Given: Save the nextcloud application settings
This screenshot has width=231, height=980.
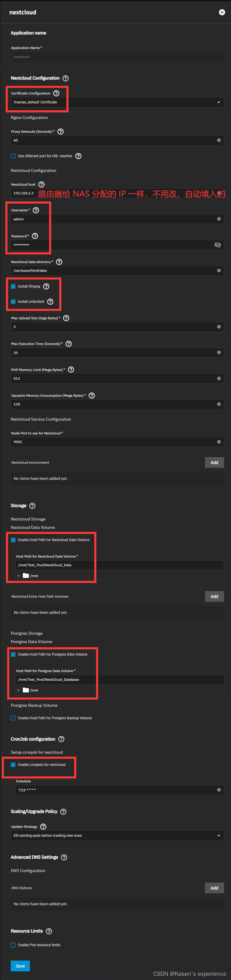Looking at the screenshot, I should pyautogui.click(x=20, y=966).
